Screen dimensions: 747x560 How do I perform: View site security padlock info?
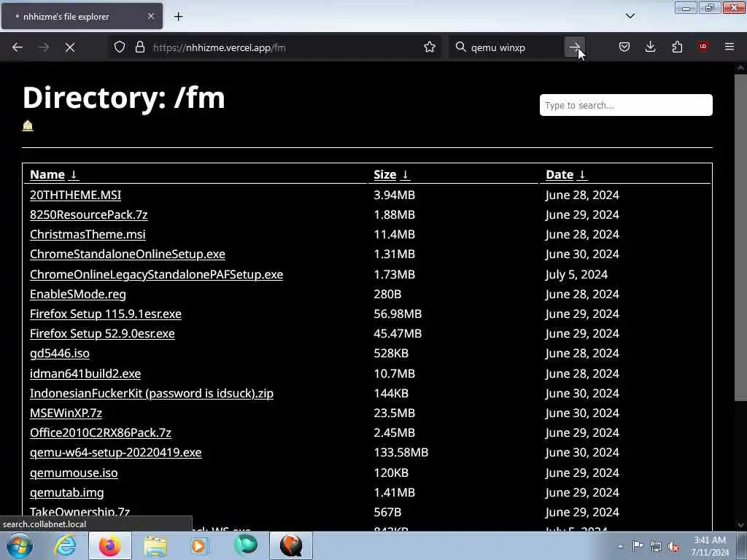click(x=139, y=47)
